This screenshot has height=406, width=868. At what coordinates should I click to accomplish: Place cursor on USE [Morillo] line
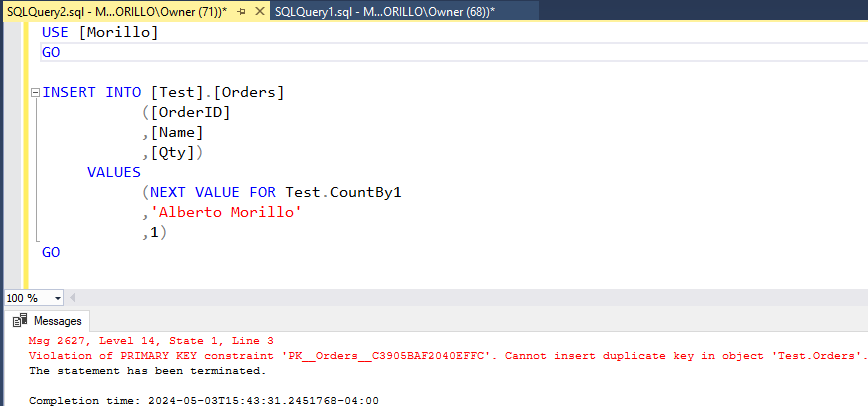(100, 33)
